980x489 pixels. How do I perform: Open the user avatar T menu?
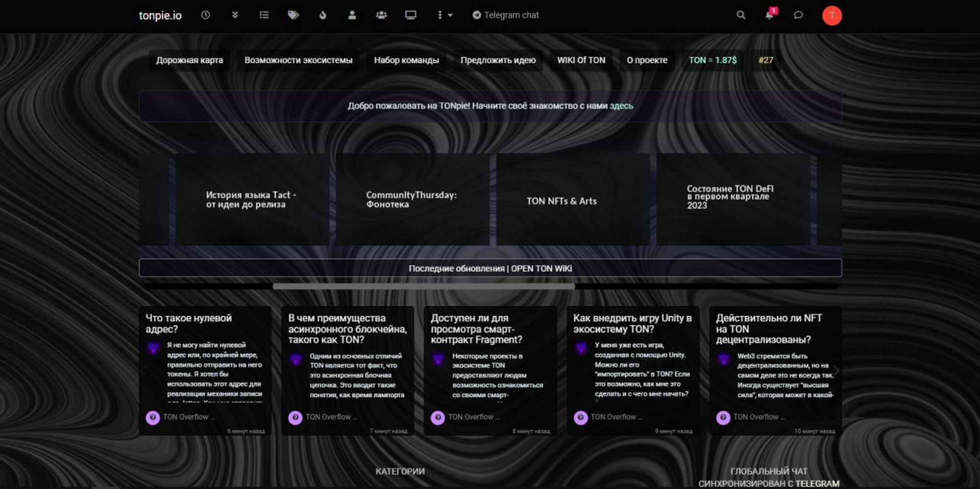click(832, 16)
